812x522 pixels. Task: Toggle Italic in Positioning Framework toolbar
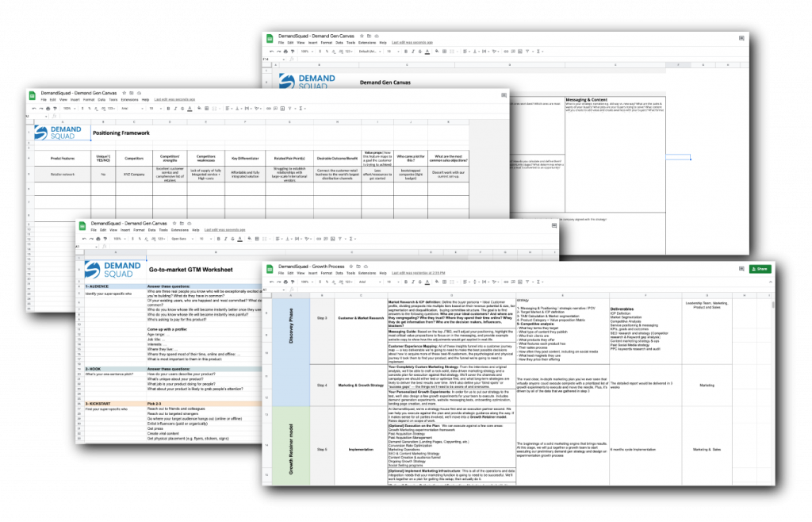[175, 108]
